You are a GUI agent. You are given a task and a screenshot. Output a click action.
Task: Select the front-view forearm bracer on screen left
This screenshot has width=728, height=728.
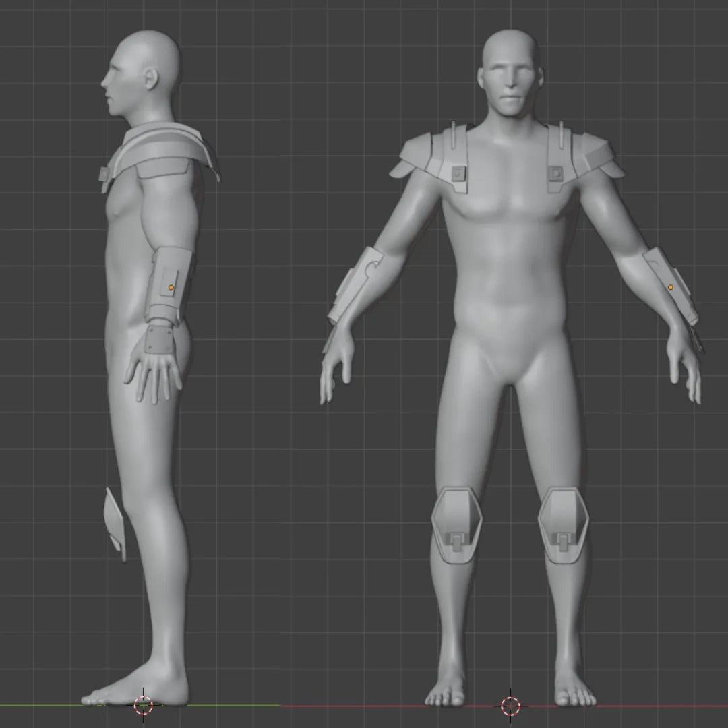[x=355, y=284]
